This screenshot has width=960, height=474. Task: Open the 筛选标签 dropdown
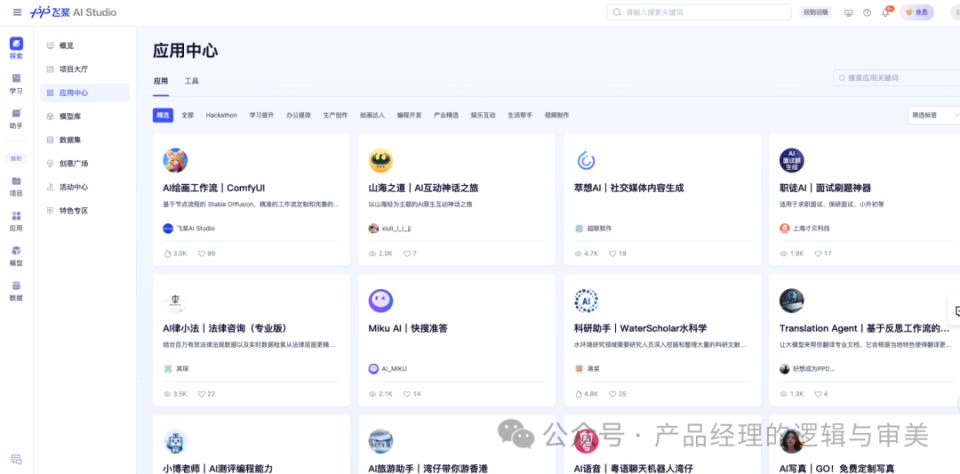tap(934, 115)
